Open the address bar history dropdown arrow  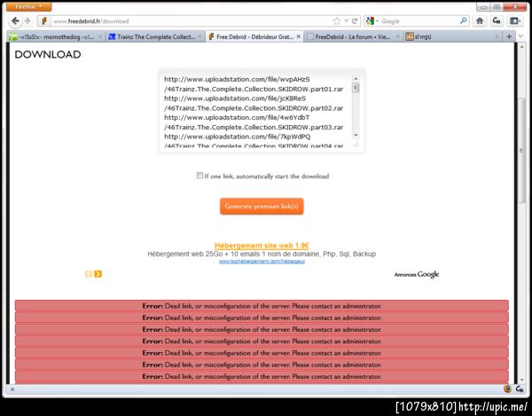[346, 21]
